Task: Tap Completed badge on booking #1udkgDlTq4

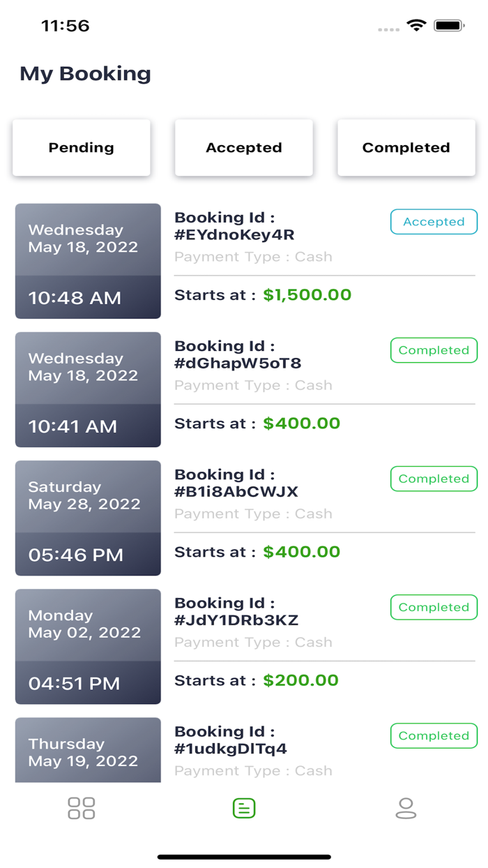Action: (434, 735)
